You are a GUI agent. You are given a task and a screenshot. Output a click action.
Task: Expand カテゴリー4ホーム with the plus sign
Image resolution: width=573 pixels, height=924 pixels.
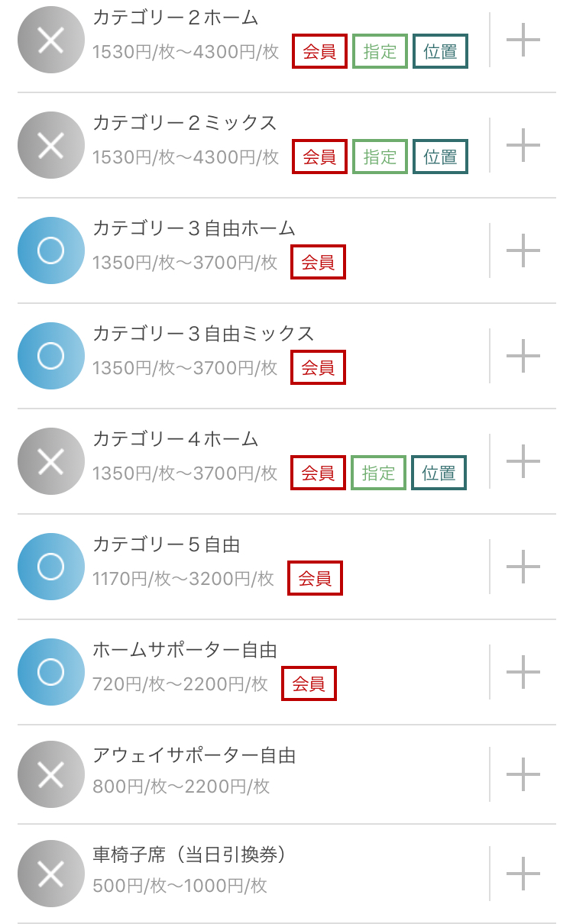[523, 461]
